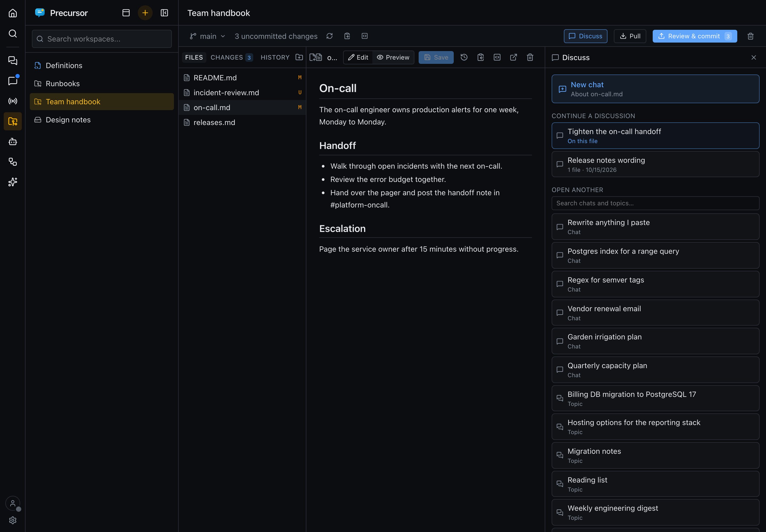Screen dimensions: 766x532
Task: Open Billing DB migration to PostgreSQL 17 topic
Action: pyautogui.click(x=655, y=398)
